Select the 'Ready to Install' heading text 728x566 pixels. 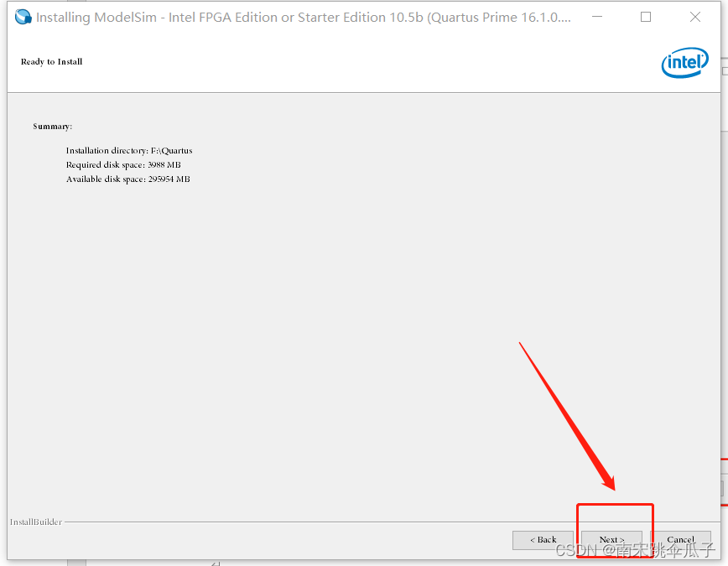coord(51,62)
